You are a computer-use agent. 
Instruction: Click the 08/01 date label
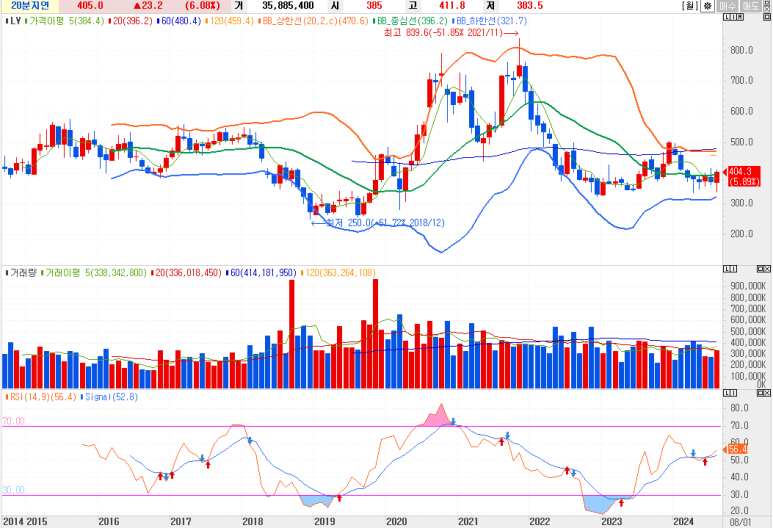[740, 522]
